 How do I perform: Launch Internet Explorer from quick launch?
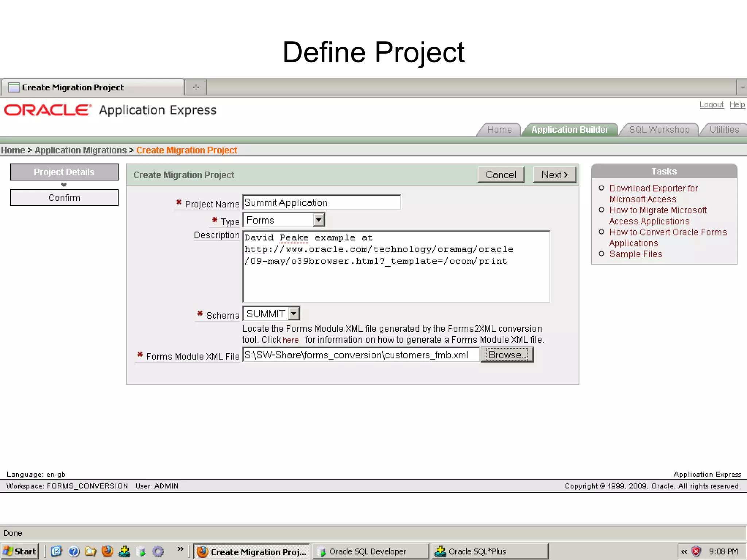(57, 551)
